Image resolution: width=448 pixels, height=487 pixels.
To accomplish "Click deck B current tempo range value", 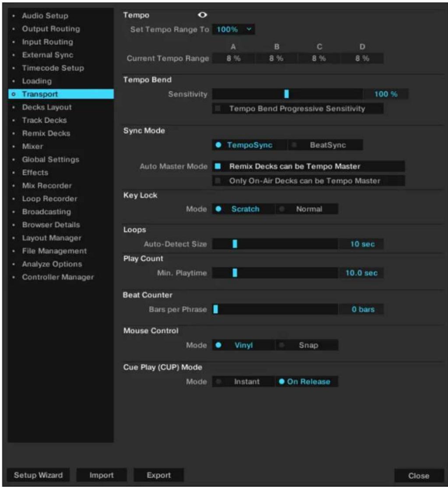I will pyautogui.click(x=276, y=58).
